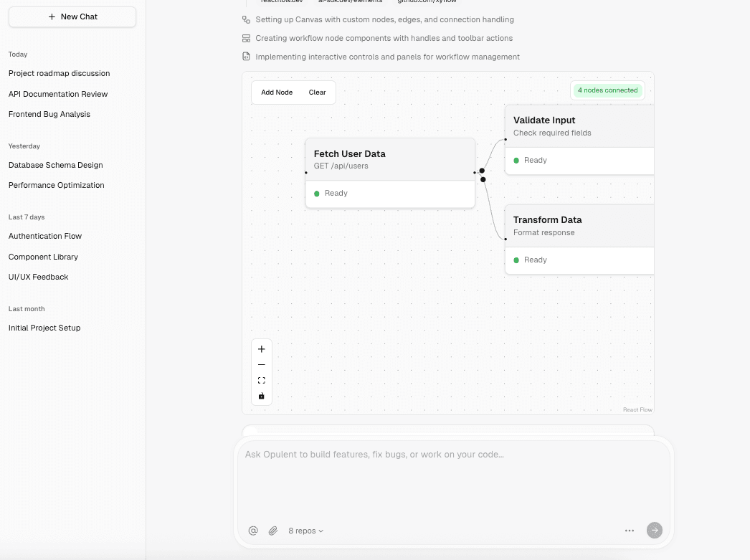Clear the workflow canvas

click(317, 92)
